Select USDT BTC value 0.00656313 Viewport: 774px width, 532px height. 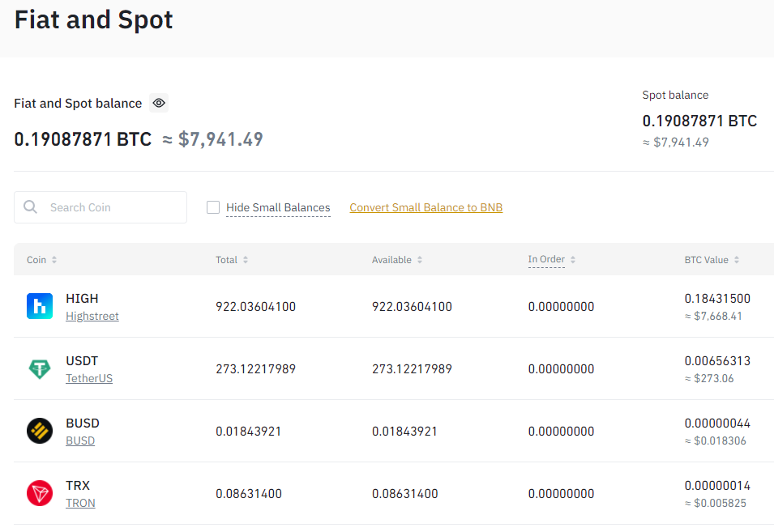pos(717,361)
